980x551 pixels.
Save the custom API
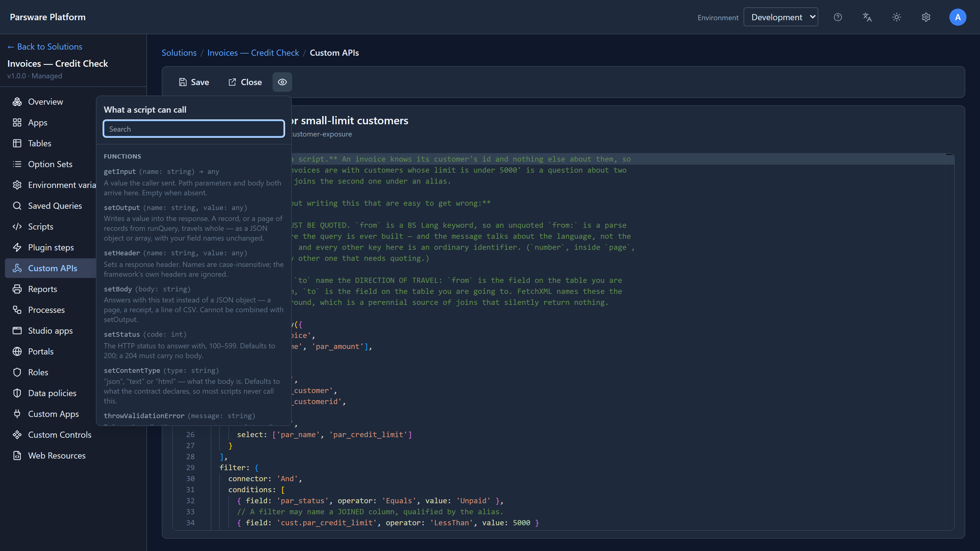coord(194,82)
